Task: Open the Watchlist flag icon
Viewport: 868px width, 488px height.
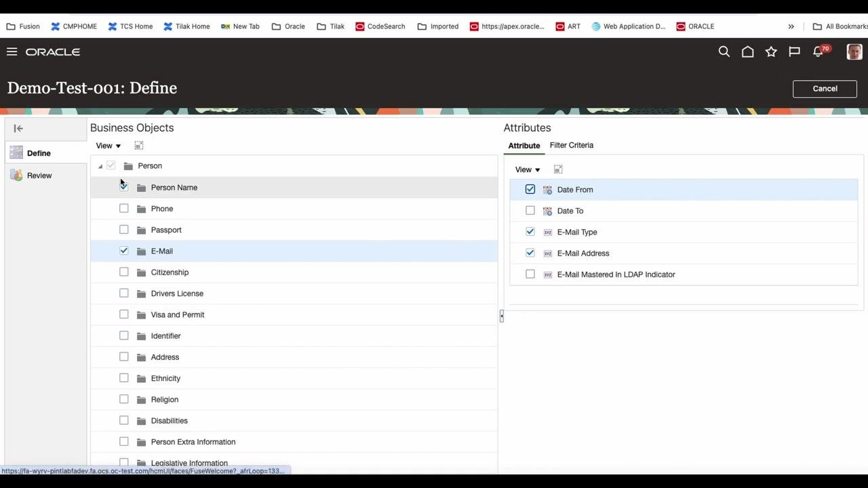Action: [794, 52]
